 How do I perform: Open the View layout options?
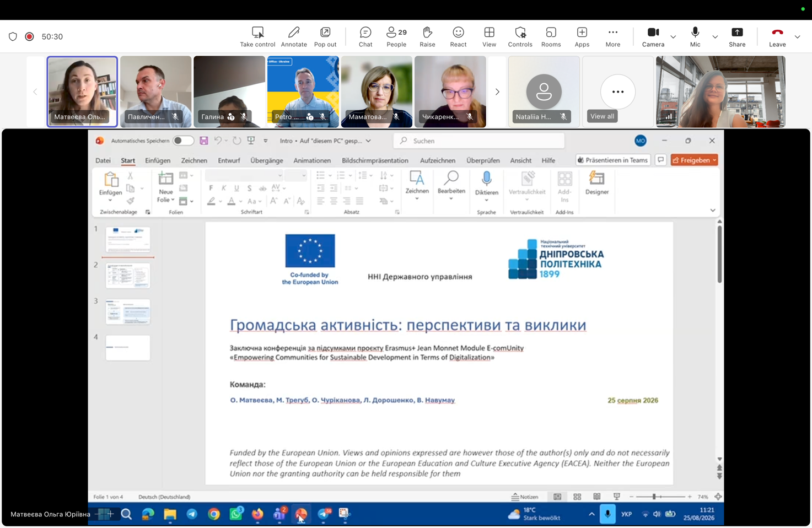click(489, 37)
